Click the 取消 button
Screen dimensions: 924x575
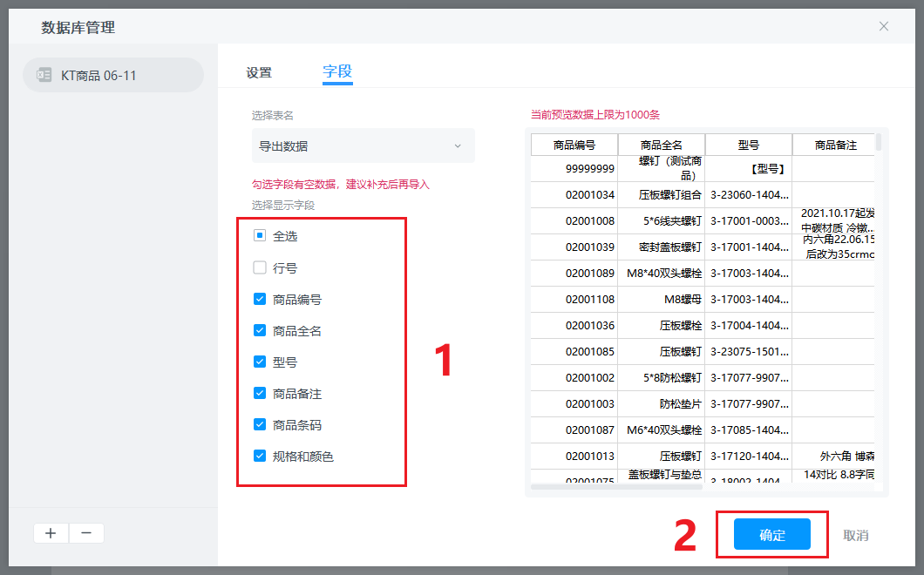click(x=855, y=535)
